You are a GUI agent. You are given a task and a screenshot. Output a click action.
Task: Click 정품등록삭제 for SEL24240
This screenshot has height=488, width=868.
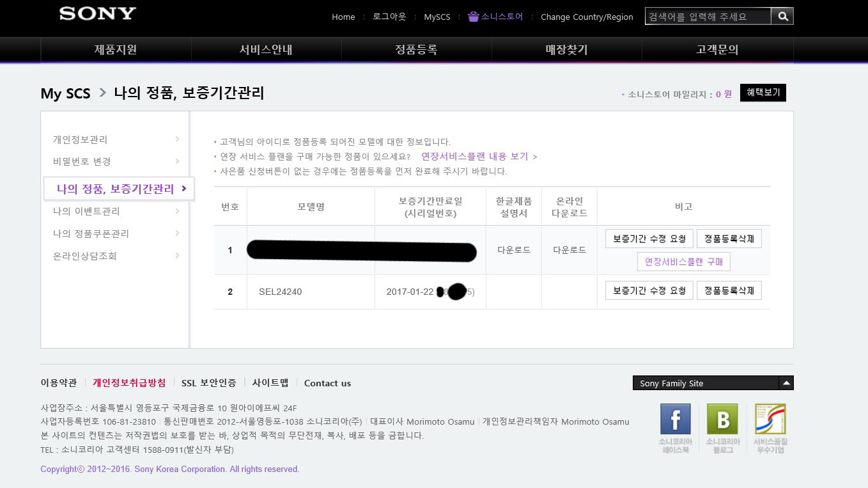[x=729, y=291]
